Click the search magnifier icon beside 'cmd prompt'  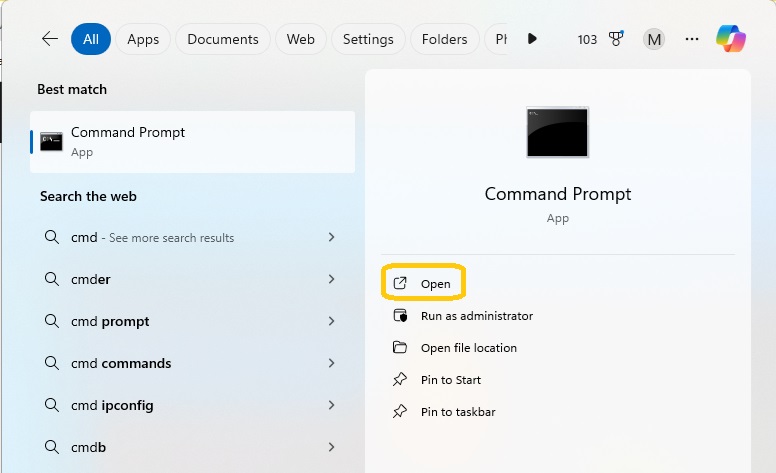(x=52, y=321)
